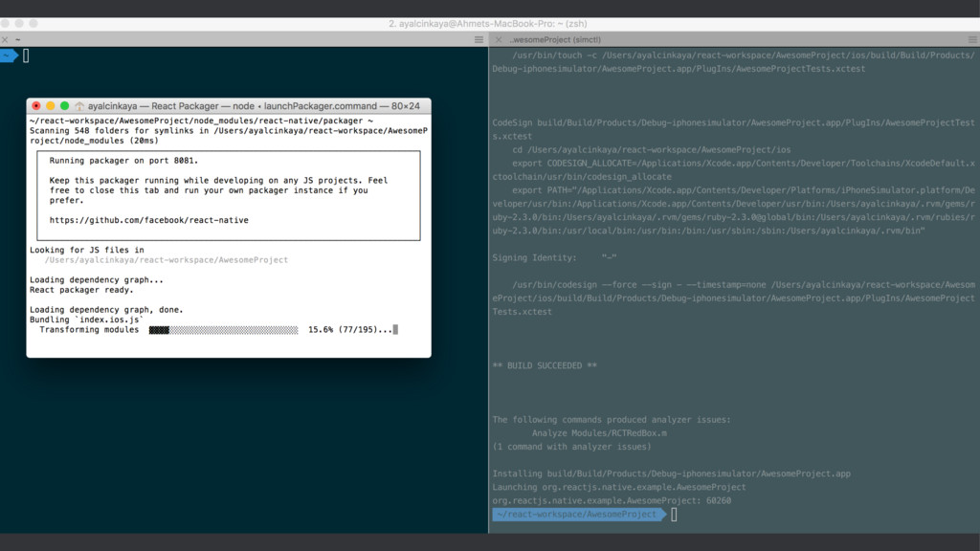Click 'Loading dependency graph, done.' line
Image resolution: width=980 pixels, height=551 pixels.
[106, 310]
